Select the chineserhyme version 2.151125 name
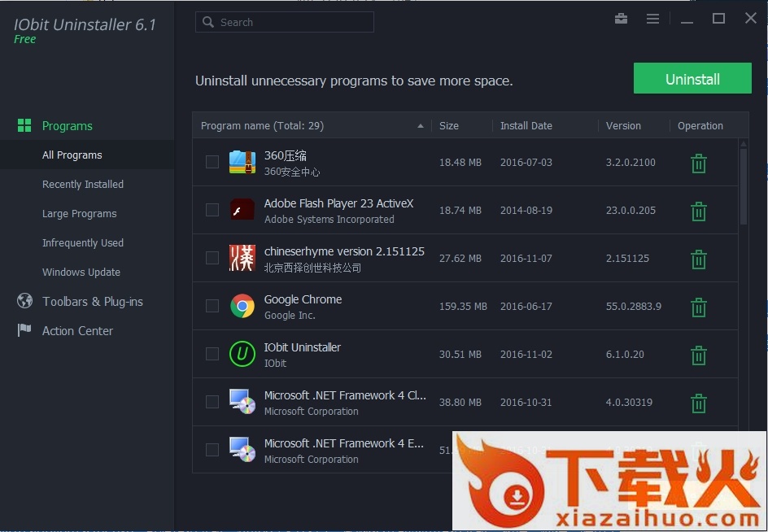The image size is (768, 532). click(x=344, y=251)
